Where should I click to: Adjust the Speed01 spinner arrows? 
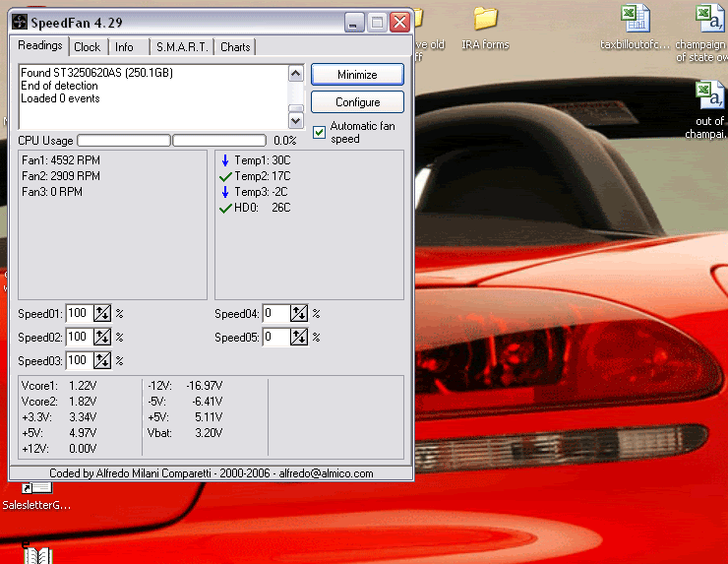[103, 314]
